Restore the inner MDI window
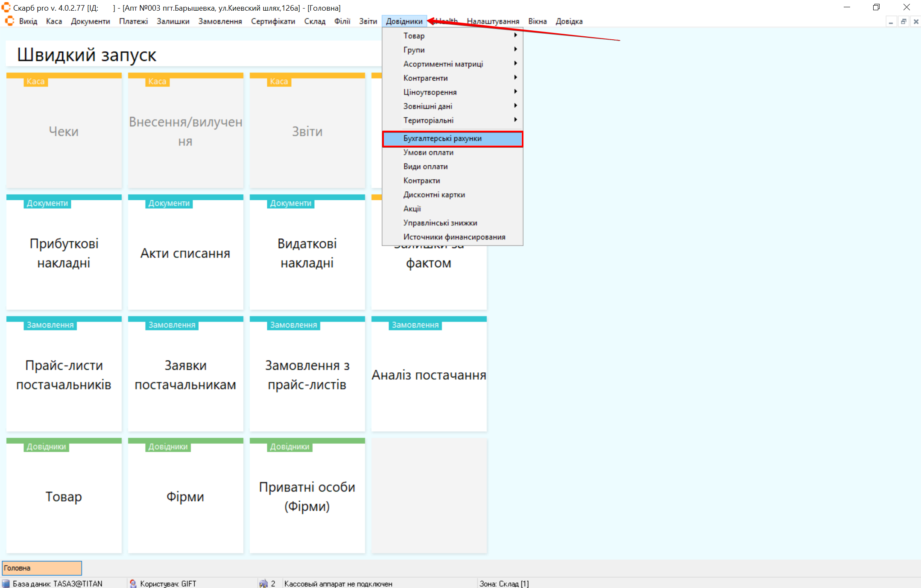Viewport: 921px width, 588px height. [x=903, y=21]
